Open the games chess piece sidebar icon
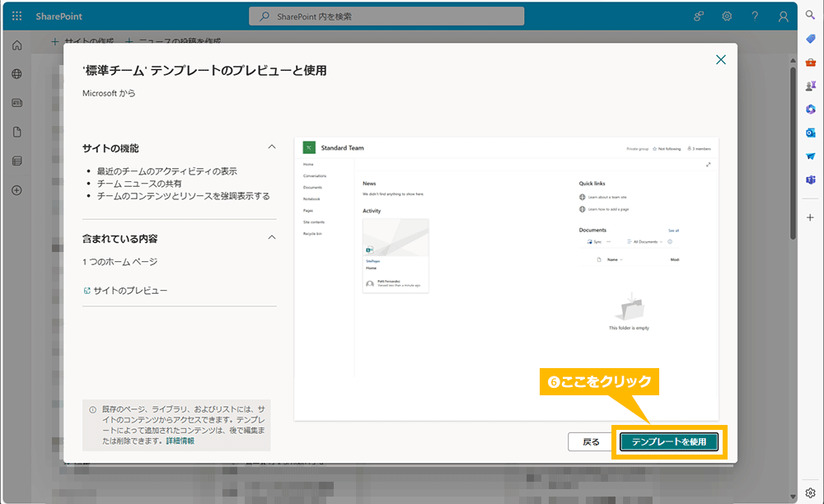 [810, 86]
